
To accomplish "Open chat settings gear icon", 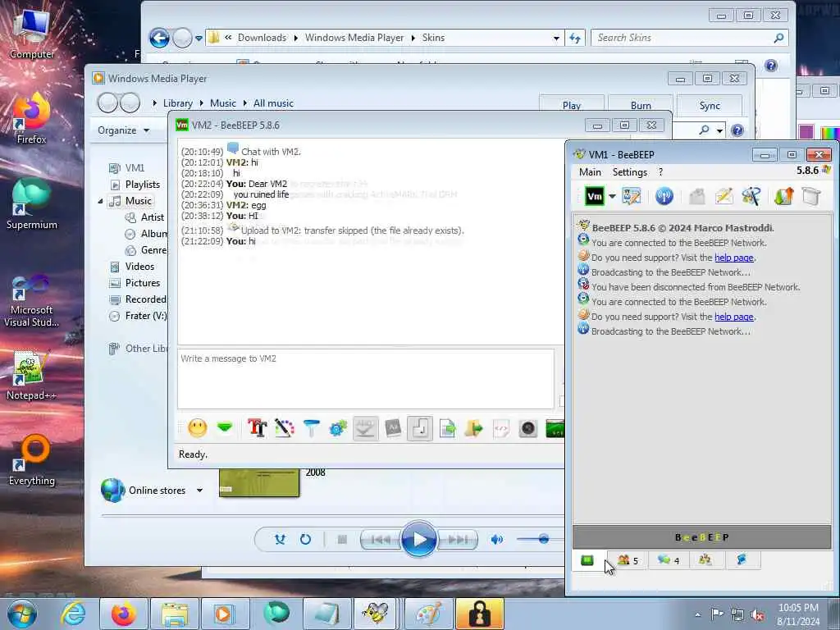I will 338,428.
